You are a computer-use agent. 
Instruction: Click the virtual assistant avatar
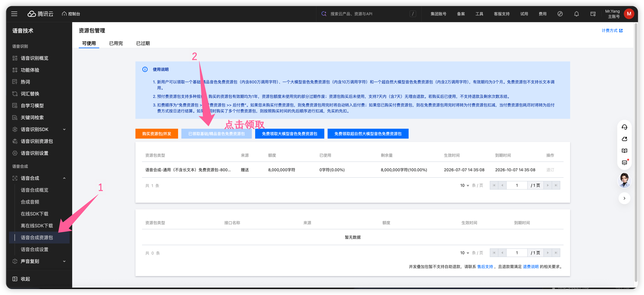(x=624, y=180)
